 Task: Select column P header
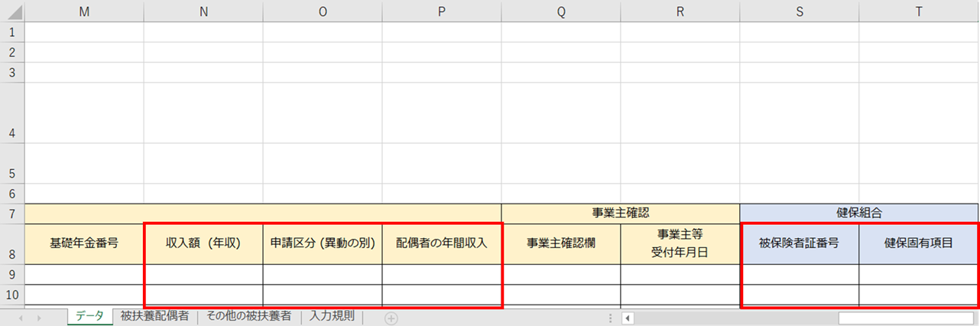[442, 11]
